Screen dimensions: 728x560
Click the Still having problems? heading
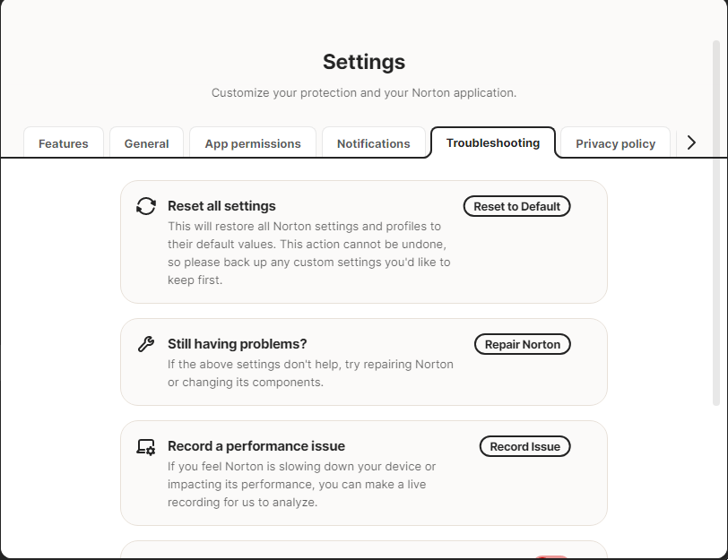point(238,344)
